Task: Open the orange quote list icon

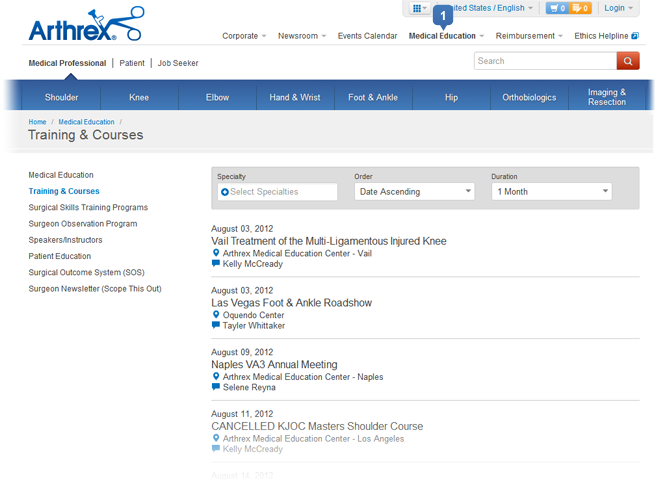Action: (x=580, y=8)
